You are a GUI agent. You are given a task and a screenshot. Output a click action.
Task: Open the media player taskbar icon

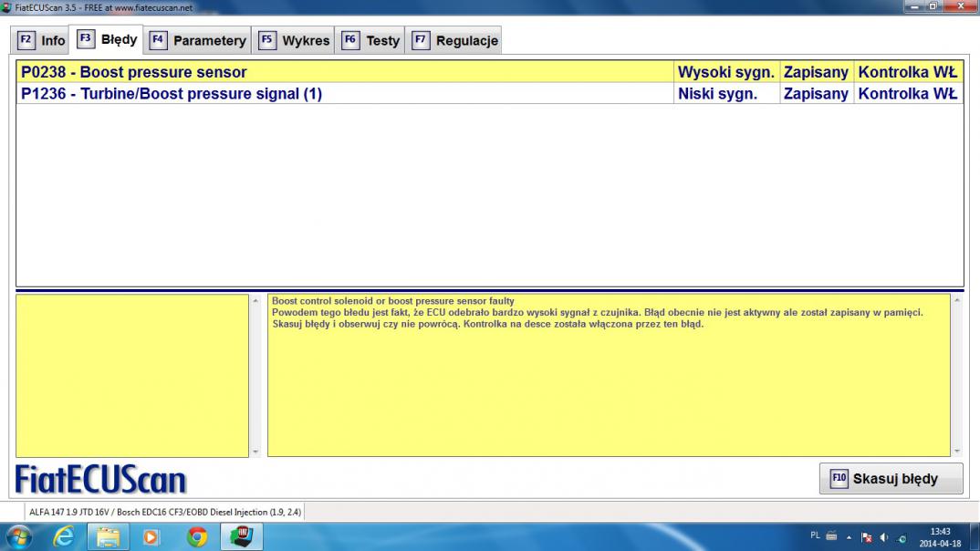pos(151,537)
